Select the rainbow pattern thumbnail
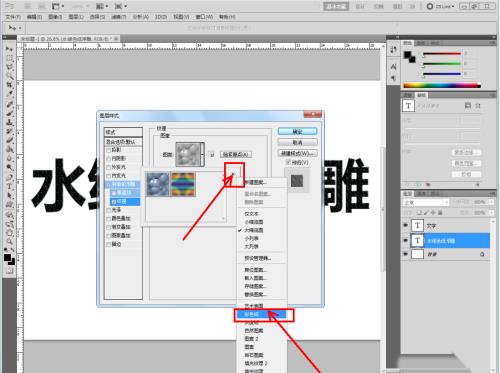Screen dimensions: 500x373 [183, 184]
